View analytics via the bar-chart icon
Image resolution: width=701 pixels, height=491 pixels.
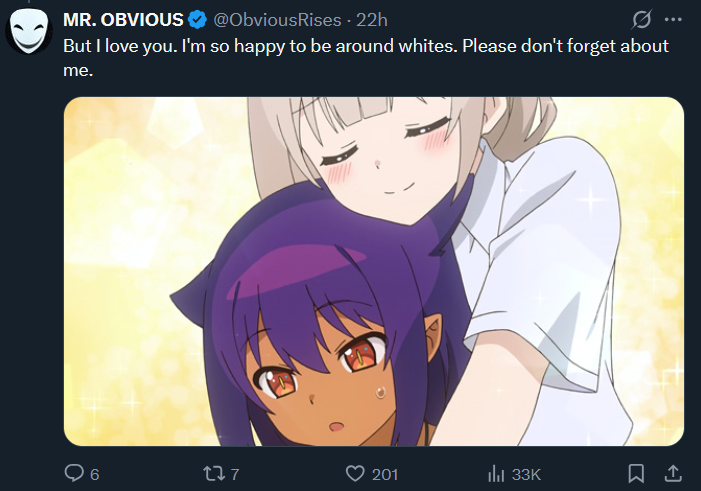coord(496,474)
